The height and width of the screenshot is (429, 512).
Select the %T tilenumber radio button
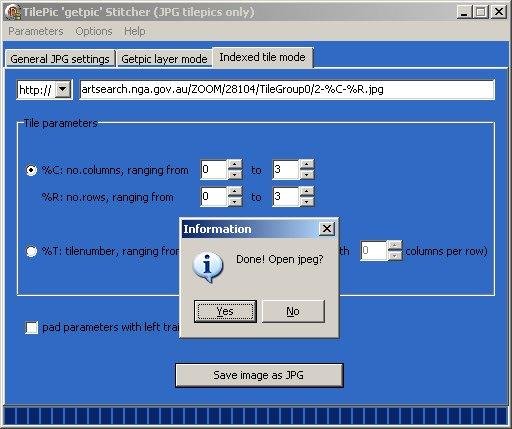point(31,251)
